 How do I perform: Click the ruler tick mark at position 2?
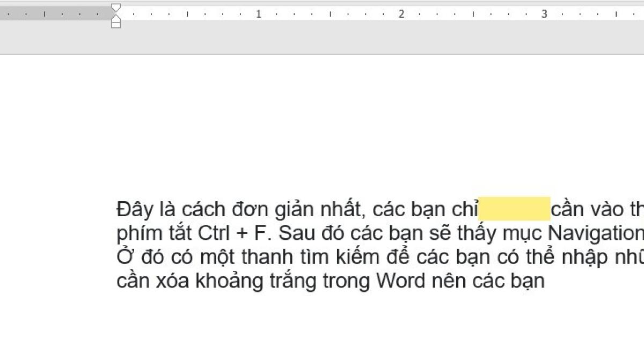(x=402, y=13)
